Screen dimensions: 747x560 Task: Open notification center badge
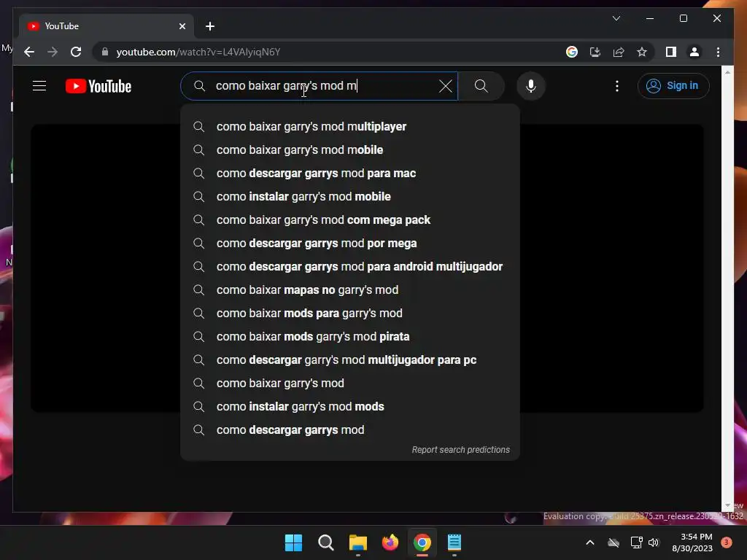point(727,542)
